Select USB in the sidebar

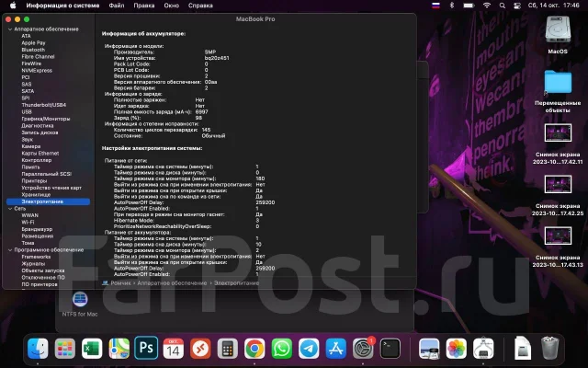27,111
